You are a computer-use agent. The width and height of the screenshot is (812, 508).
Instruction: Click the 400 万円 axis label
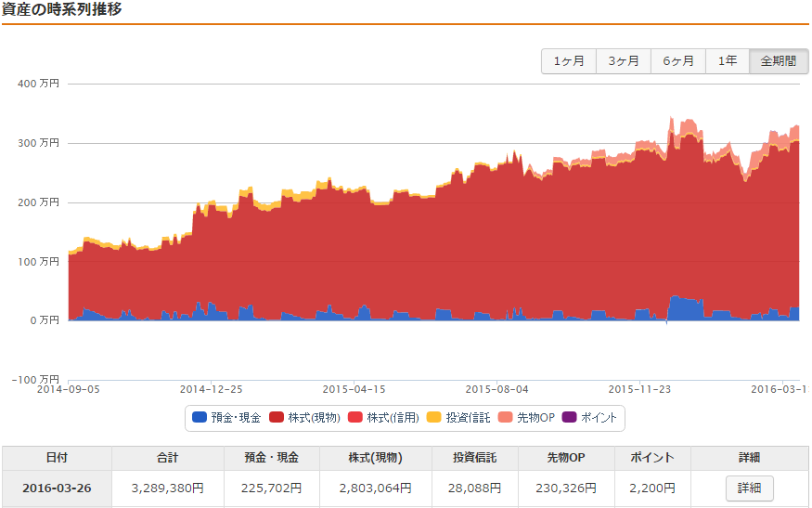click(38, 84)
